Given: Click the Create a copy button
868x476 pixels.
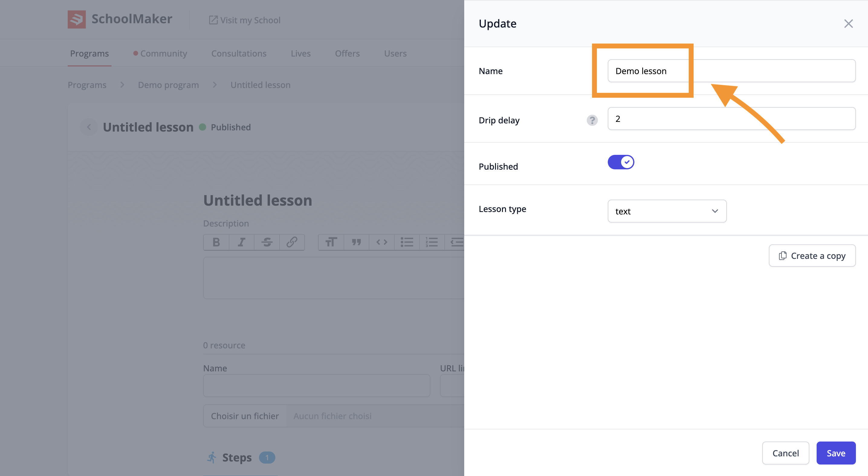Looking at the screenshot, I should click(x=812, y=256).
